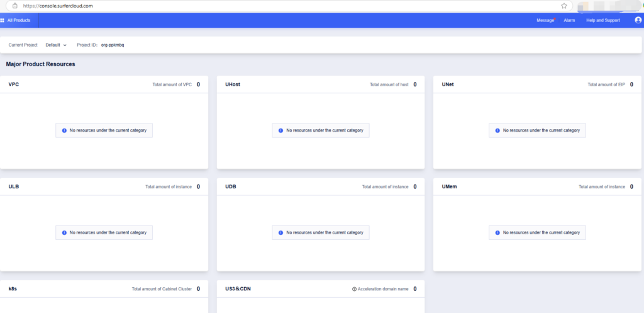This screenshot has width=644, height=313.
Task: Click info icon in UHost empty notice
Action: [281, 130]
